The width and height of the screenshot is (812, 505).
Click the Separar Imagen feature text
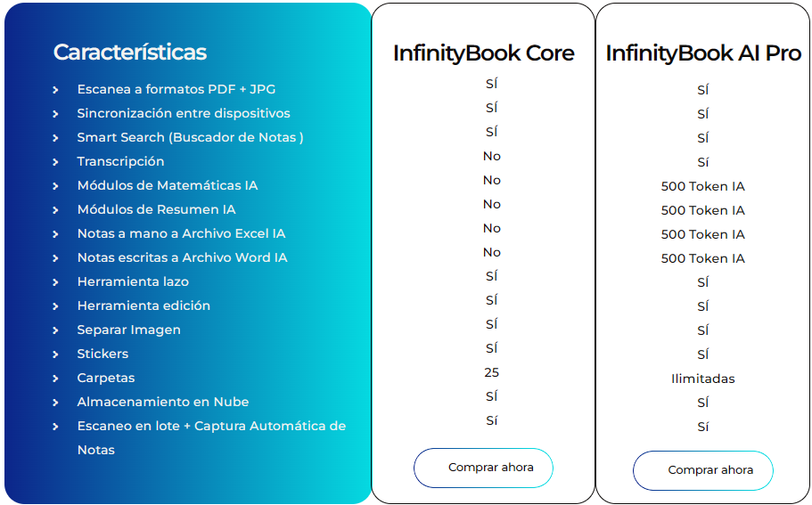click(x=129, y=330)
